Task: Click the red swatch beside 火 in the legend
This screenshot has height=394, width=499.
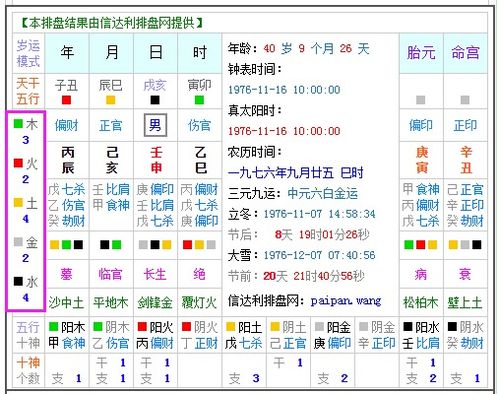Action: (18, 163)
